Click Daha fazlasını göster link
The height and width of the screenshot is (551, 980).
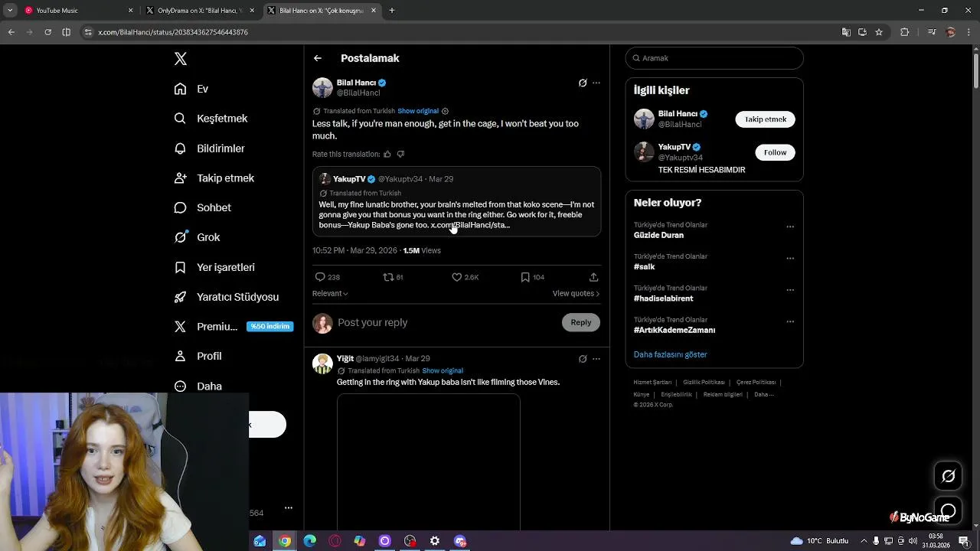click(x=670, y=354)
